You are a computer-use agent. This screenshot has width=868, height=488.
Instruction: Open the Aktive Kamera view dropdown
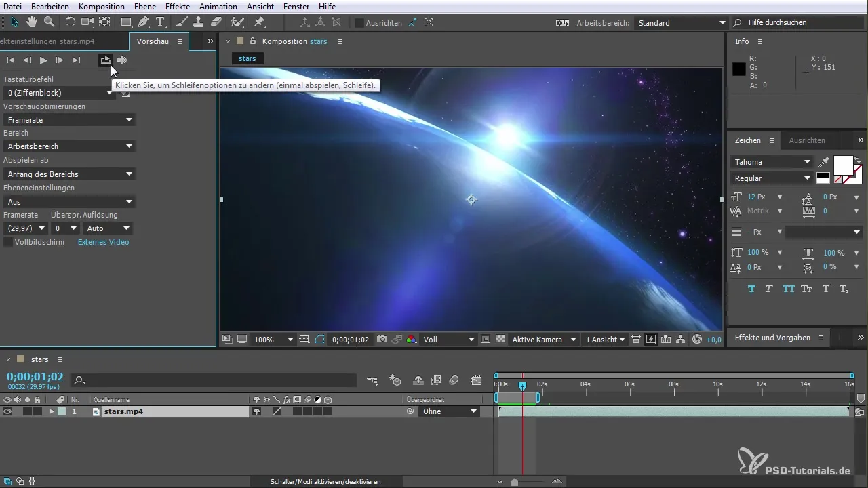[545, 340]
